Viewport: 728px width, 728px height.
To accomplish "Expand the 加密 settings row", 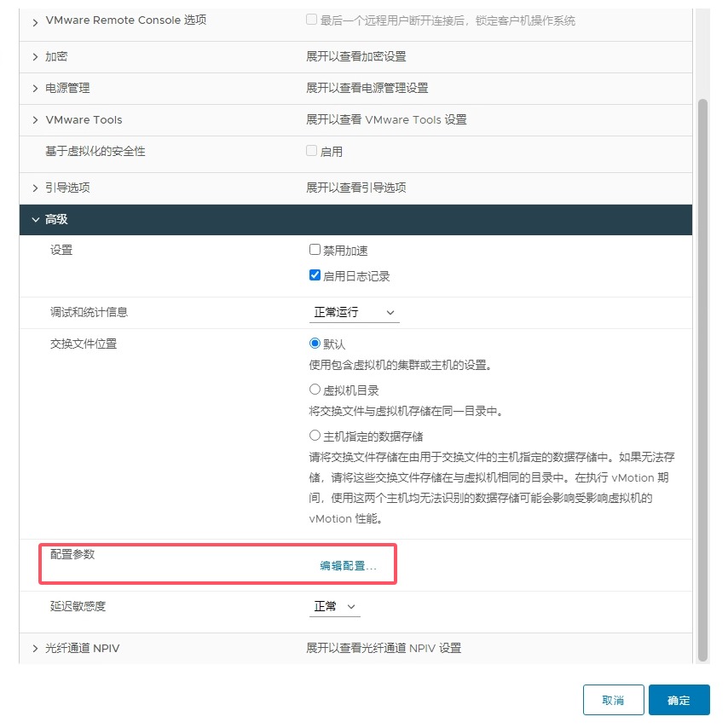I will pyautogui.click(x=35, y=56).
